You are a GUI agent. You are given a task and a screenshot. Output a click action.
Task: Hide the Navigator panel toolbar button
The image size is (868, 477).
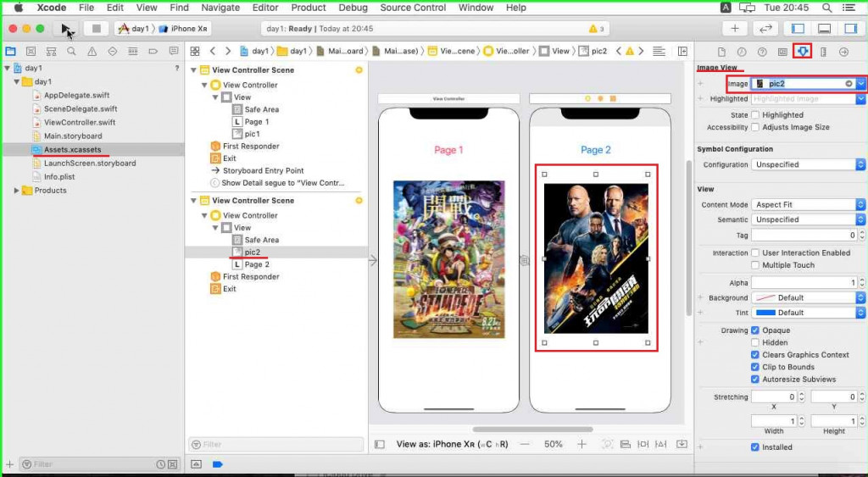click(798, 29)
